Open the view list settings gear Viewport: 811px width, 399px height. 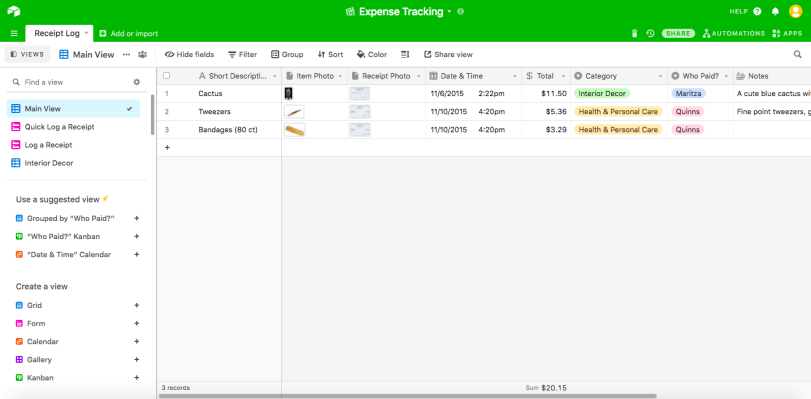coord(137,82)
